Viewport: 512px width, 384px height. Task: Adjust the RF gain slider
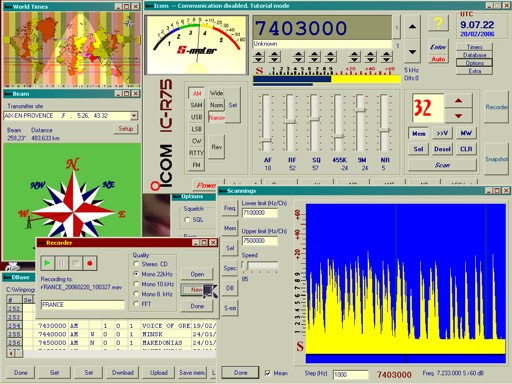pyautogui.click(x=290, y=122)
